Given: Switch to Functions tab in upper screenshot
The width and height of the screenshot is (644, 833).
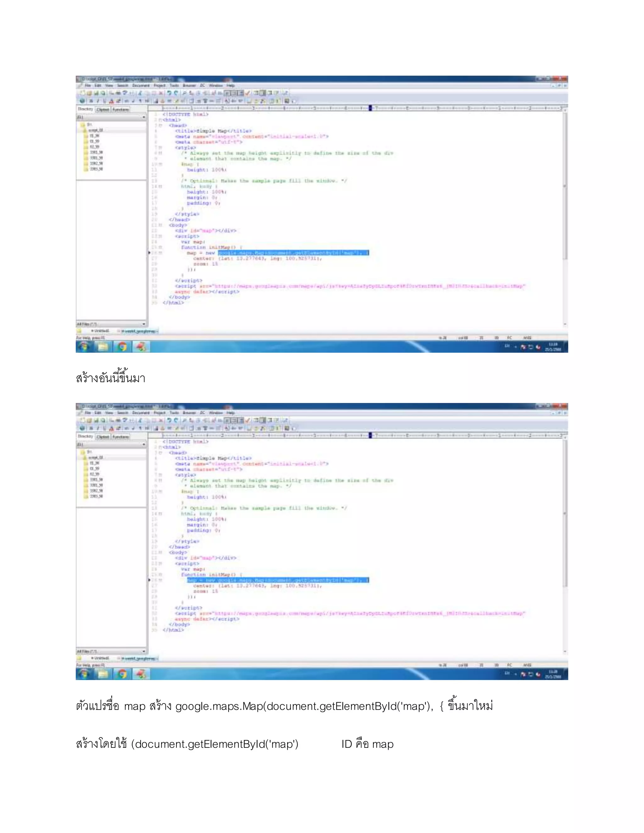Looking at the screenshot, I should 121,109.
